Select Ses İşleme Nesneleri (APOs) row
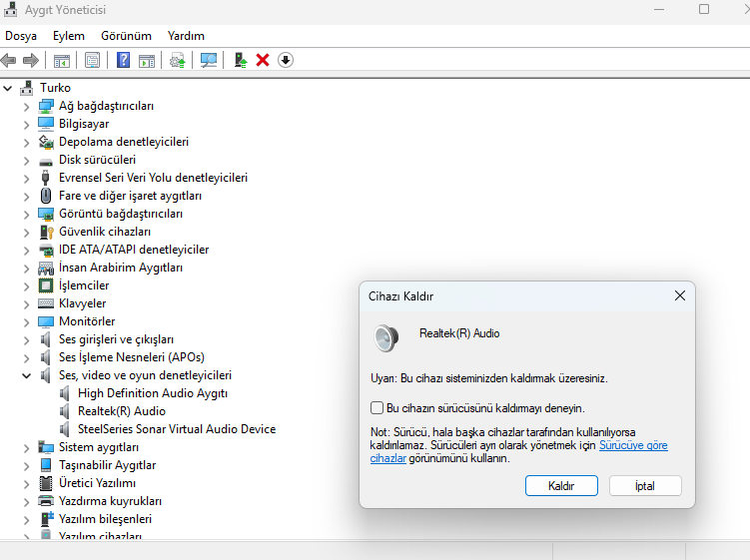The image size is (750, 560). [x=132, y=357]
